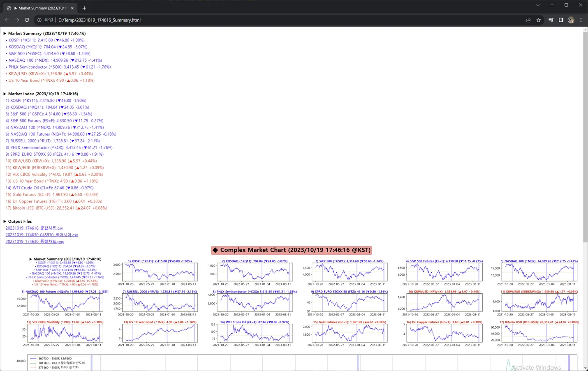Click the 11) KRW/EUR chart
Screen dimensions: 588x371
click(x=539, y=303)
